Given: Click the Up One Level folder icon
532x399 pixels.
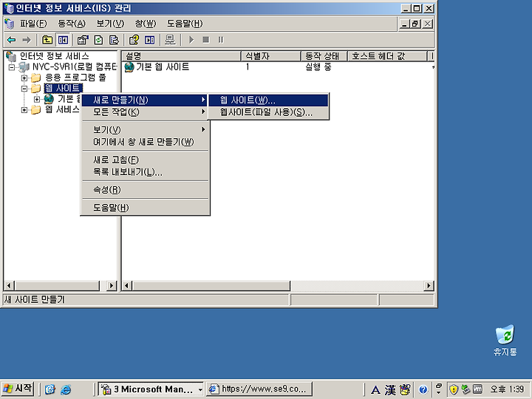Looking at the screenshot, I should click(47, 40).
